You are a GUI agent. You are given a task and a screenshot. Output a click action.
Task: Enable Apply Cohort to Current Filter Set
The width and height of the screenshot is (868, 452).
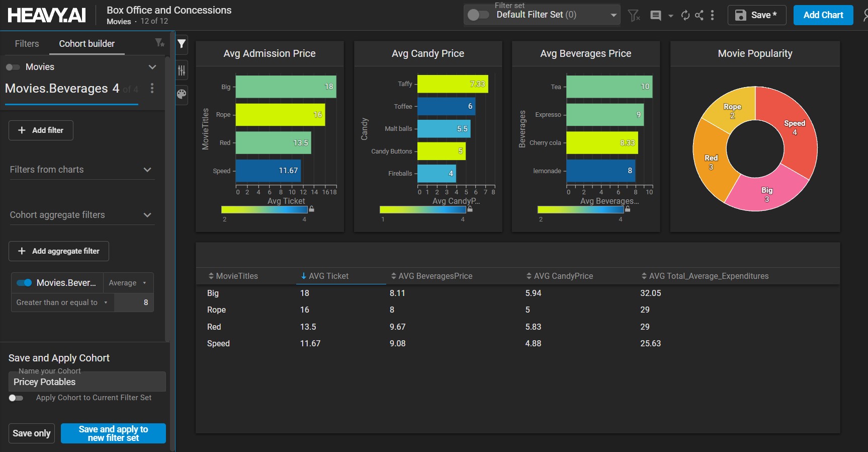[x=16, y=398]
